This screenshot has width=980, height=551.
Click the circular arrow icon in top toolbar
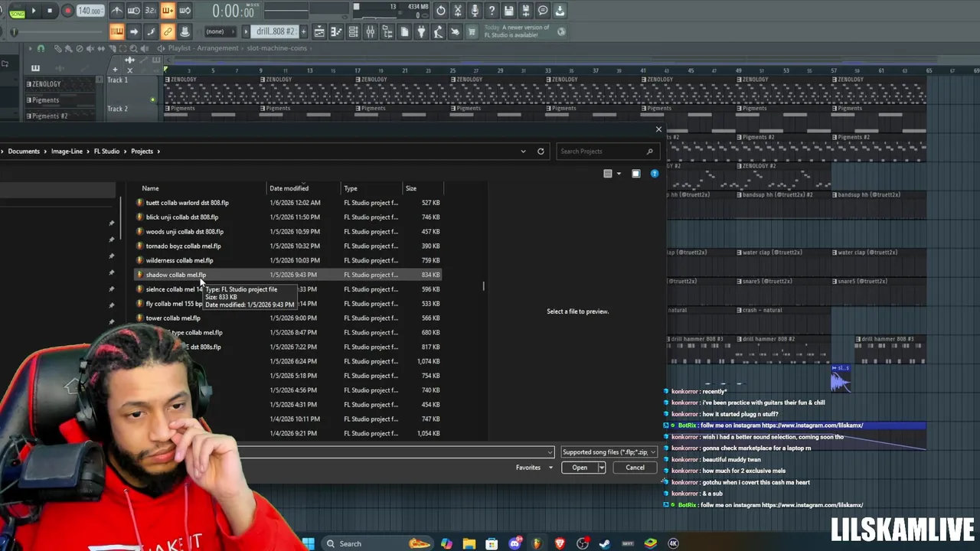point(441,11)
